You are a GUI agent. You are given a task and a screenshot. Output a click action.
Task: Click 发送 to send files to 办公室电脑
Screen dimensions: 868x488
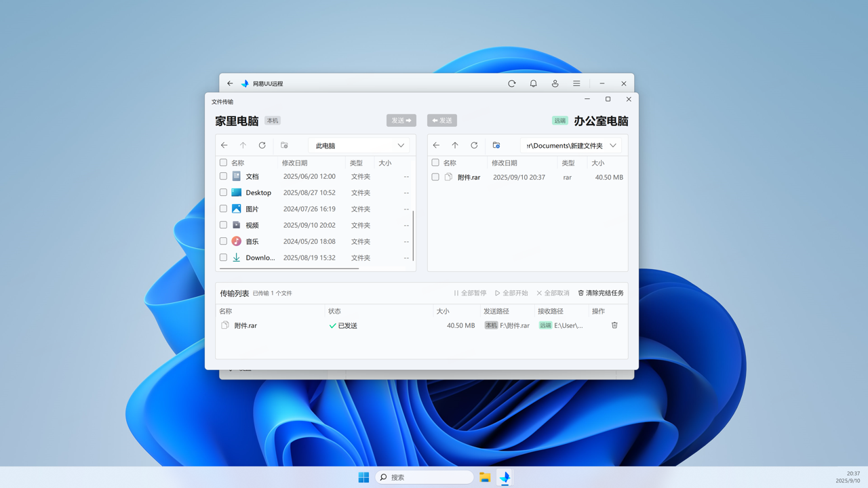pos(401,120)
